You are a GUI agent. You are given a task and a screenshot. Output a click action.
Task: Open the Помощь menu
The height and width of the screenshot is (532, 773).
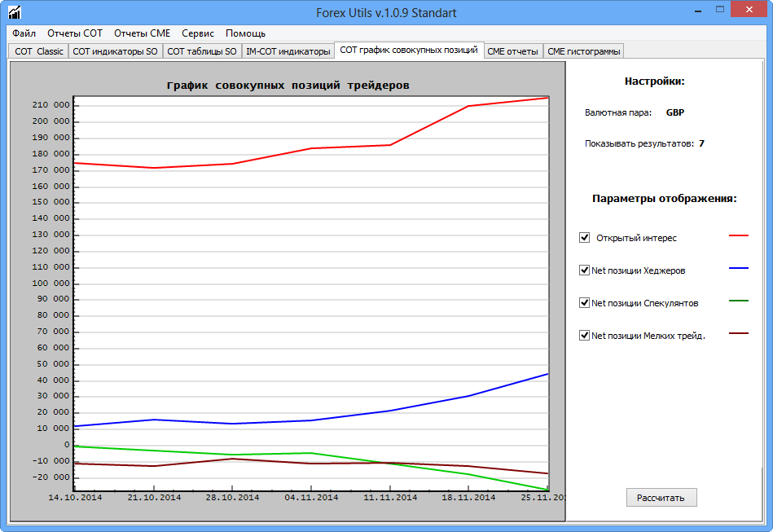[245, 33]
